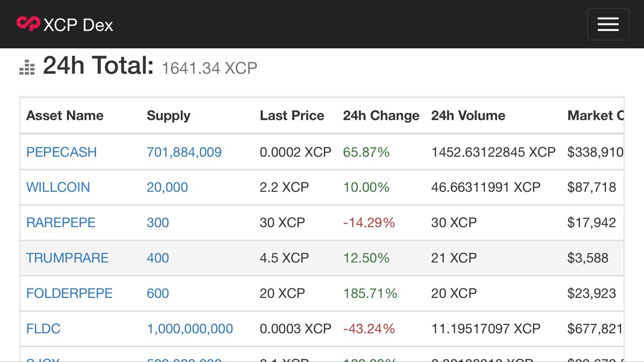The image size is (644, 362).
Task: View FLDC supply 1,000,000,000 link
Action: pos(190,329)
